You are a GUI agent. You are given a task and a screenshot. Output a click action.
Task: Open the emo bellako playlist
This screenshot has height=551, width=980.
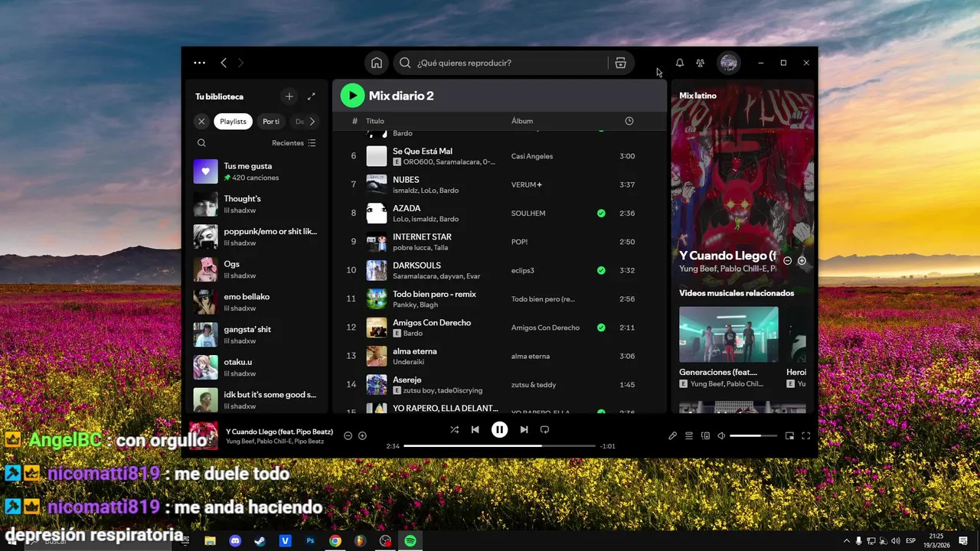pyautogui.click(x=256, y=302)
